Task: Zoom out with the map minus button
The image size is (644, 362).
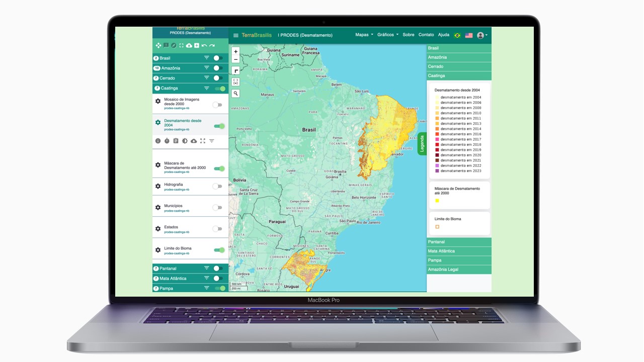Action: pyautogui.click(x=236, y=59)
